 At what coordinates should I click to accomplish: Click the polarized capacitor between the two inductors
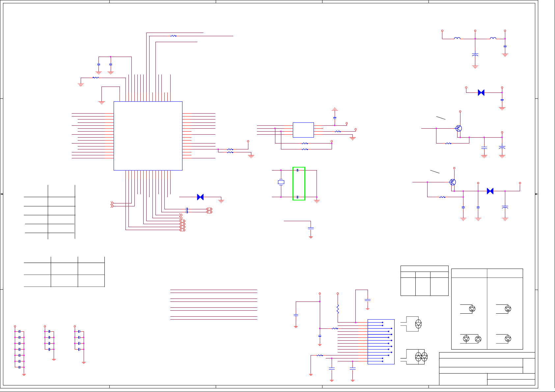pos(475,55)
